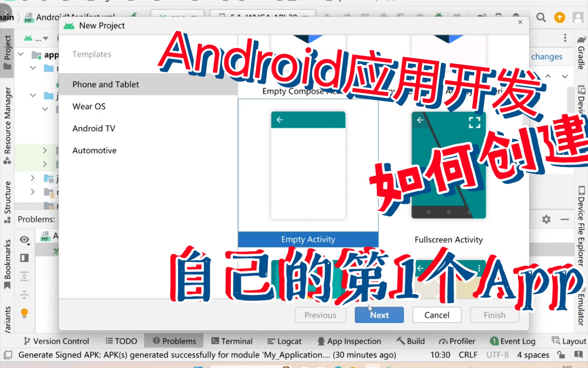Open the user account avatar icon
Viewport: 588px width, 368px height.
click(x=578, y=17)
